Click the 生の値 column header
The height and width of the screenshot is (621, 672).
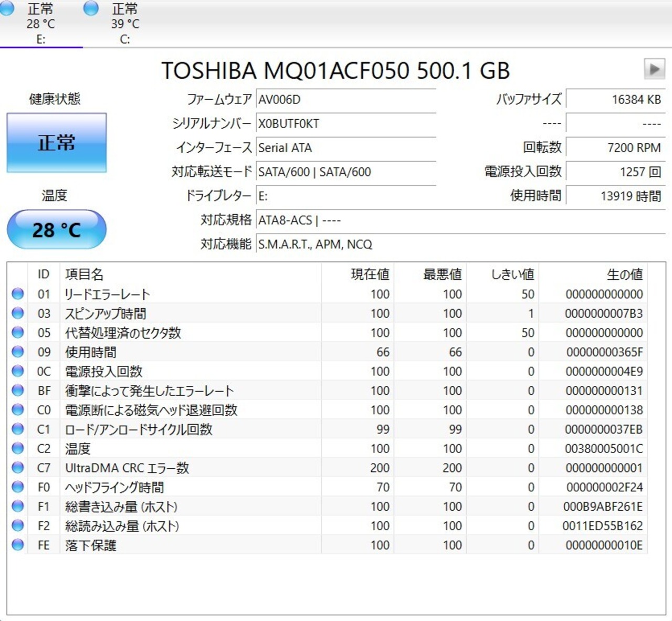(625, 275)
